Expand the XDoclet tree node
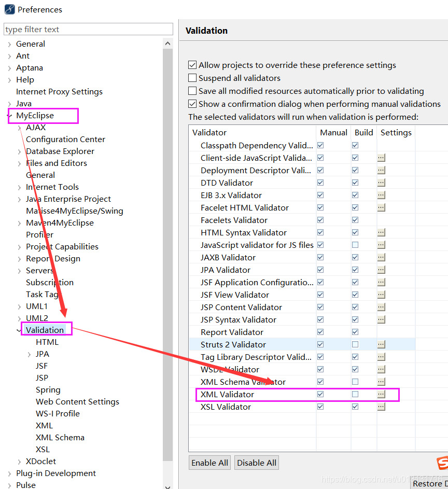The width and height of the screenshot is (448, 489). coord(19,462)
